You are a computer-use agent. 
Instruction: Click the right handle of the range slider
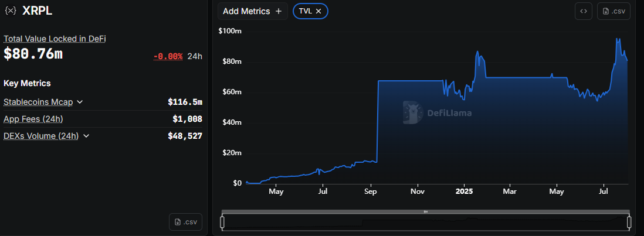[629, 222]
